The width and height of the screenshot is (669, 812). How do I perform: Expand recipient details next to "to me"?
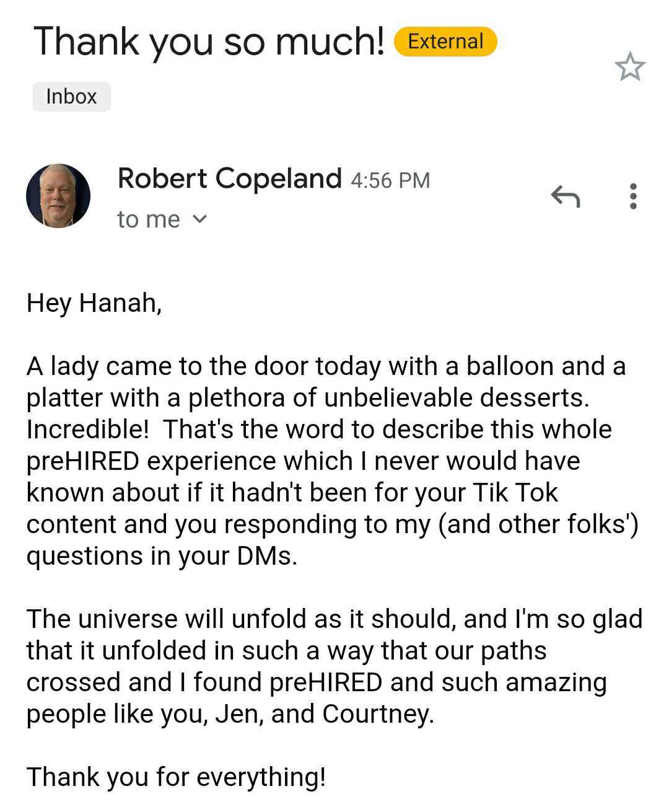pyautogui.click(x=199, y=219)
